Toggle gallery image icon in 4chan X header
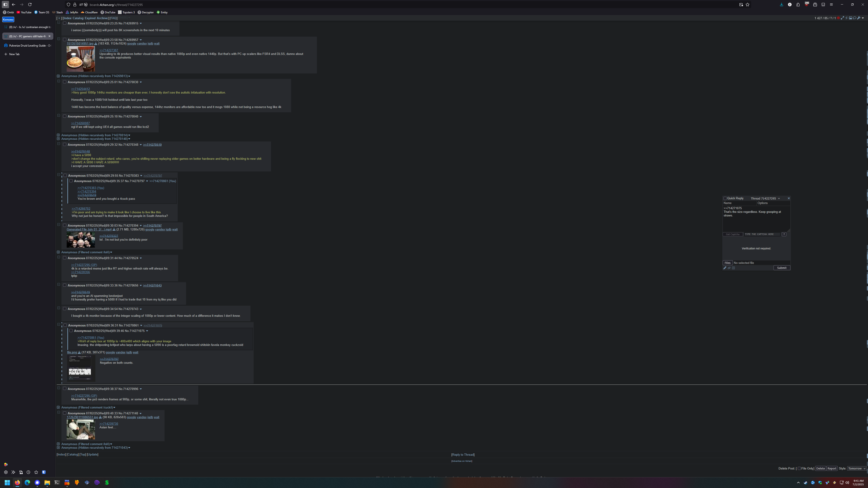 pyautogui.click(x=850, y=18)
